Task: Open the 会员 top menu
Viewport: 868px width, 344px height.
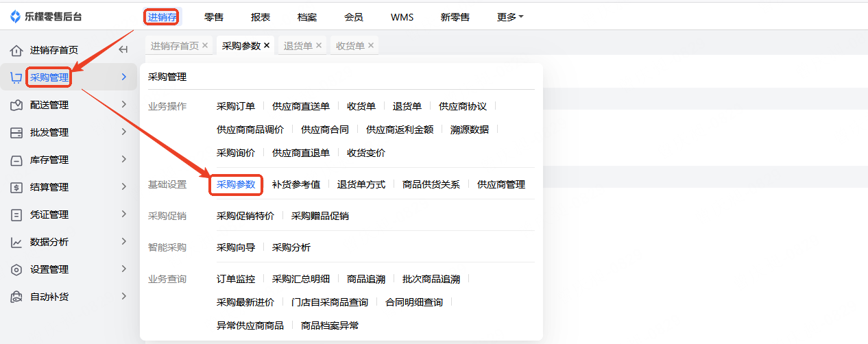Action: coord(354,17)
